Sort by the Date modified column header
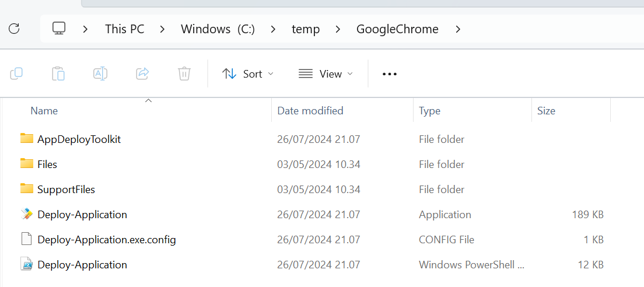 pyautogui.click(x=310, y=110)
